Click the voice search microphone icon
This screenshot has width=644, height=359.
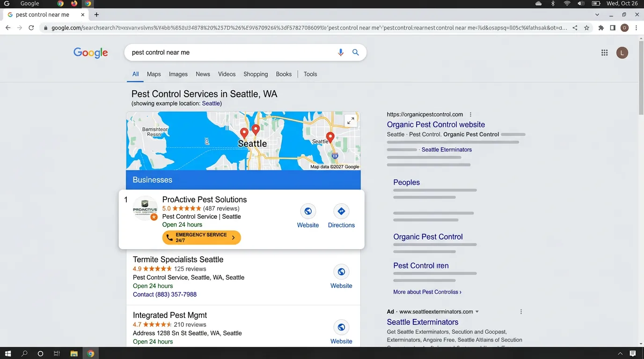click(x=341, y=52)
